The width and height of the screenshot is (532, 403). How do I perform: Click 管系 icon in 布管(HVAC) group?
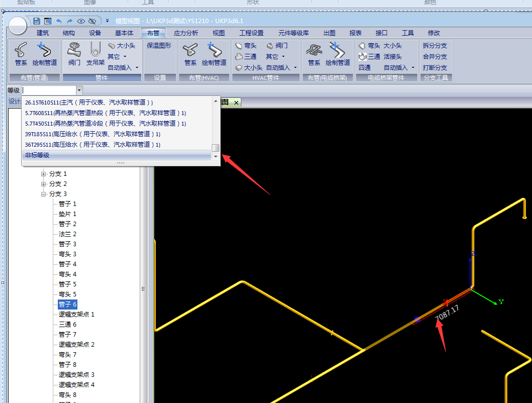click(190, 54)
